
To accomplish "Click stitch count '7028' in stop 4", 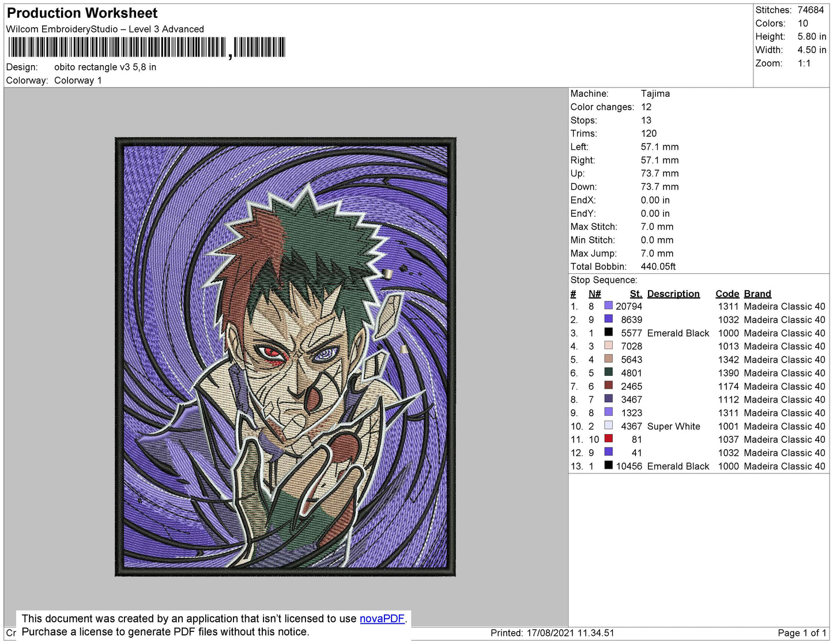I will coord(632,346).
